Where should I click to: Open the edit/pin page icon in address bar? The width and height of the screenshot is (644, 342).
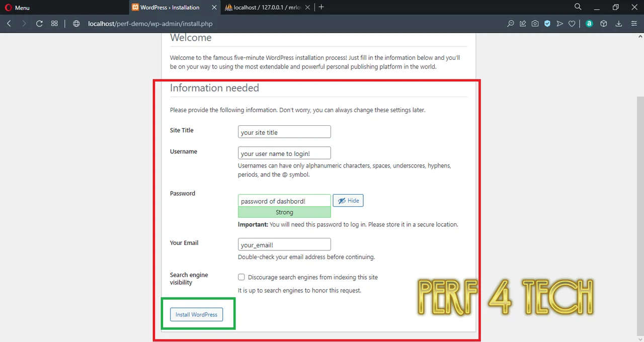523,24
